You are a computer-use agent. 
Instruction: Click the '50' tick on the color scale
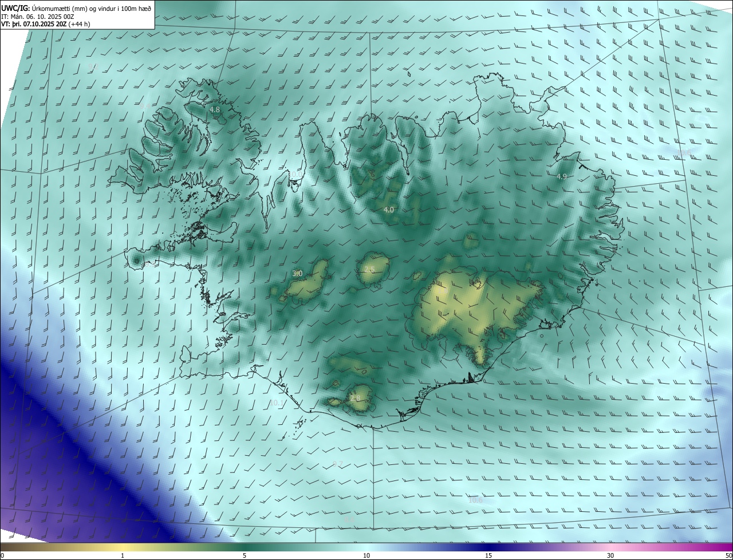coord(728,555)
